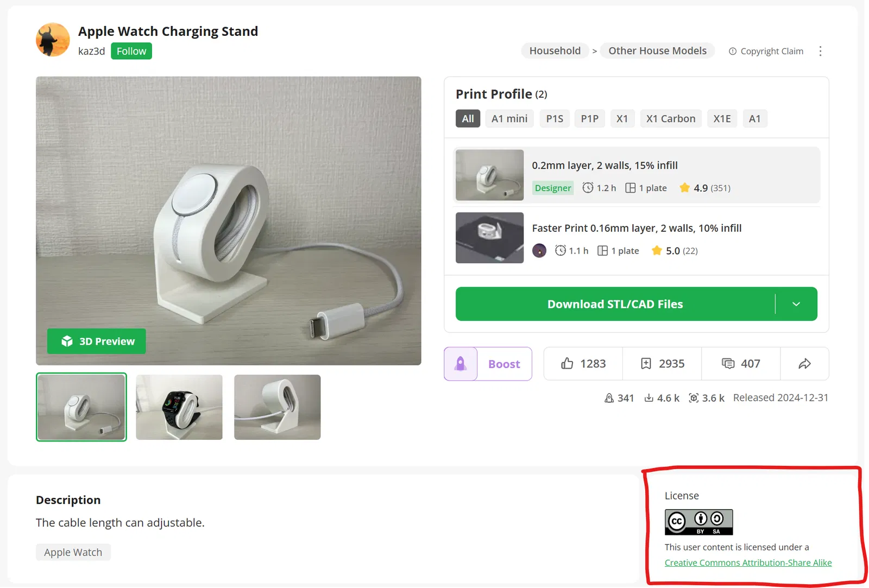Click the share arrow icon
Image resolution: width=869 pixels, height=588 pixels.
pos(804,364)
